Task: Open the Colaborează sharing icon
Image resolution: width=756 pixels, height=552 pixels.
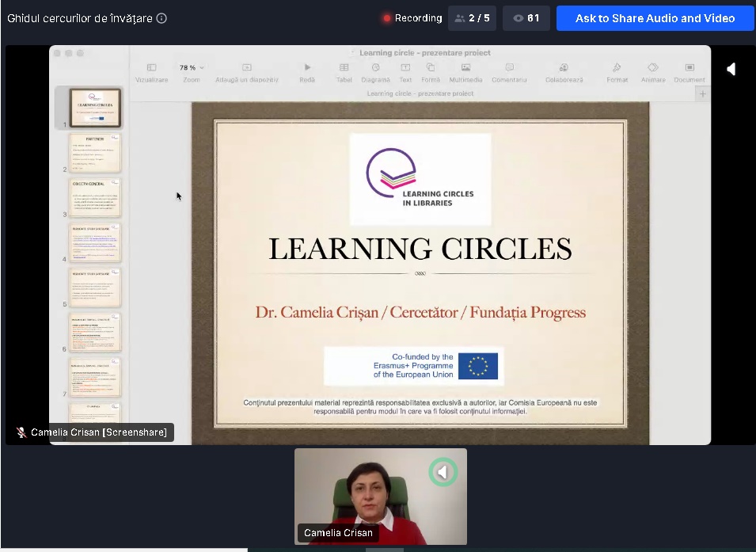Action: (564, 68)
